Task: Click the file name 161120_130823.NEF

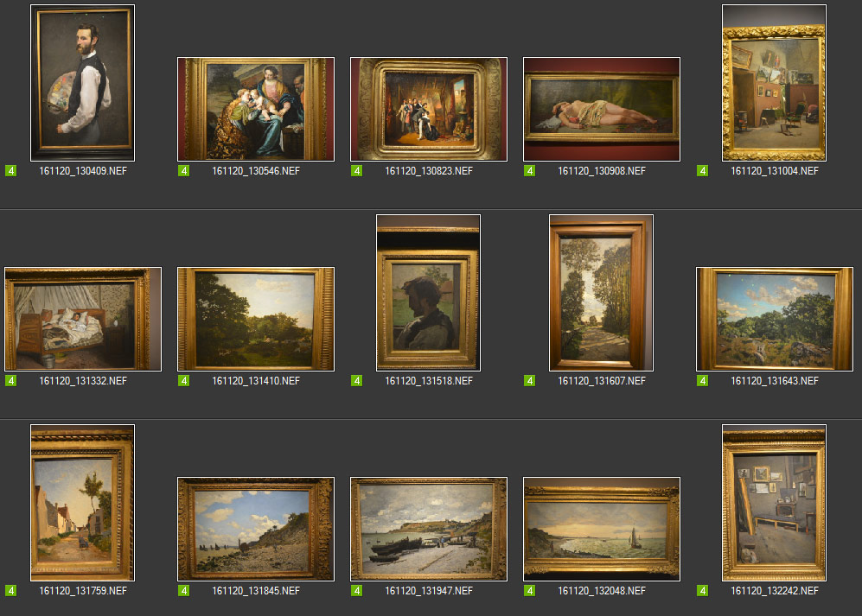Action: 429,171
